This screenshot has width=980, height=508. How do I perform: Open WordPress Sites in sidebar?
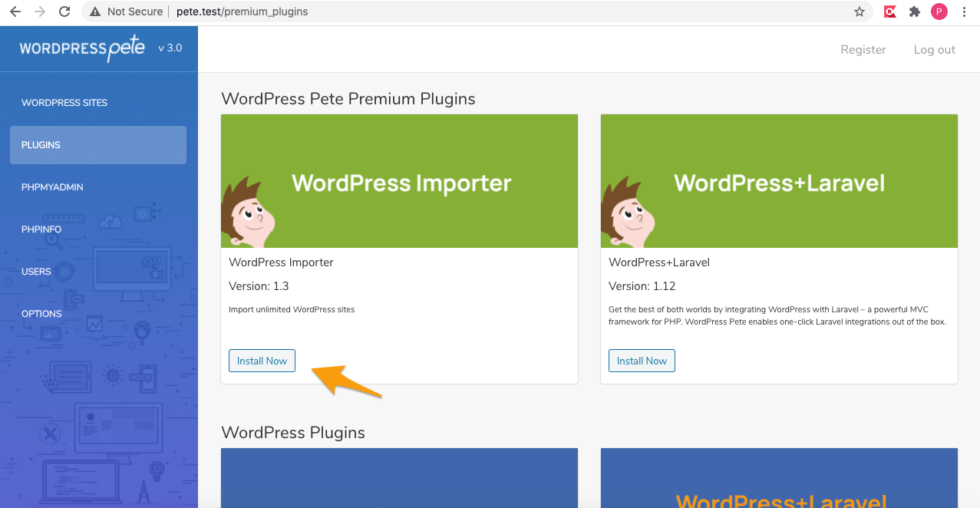[x=64, y=103]
